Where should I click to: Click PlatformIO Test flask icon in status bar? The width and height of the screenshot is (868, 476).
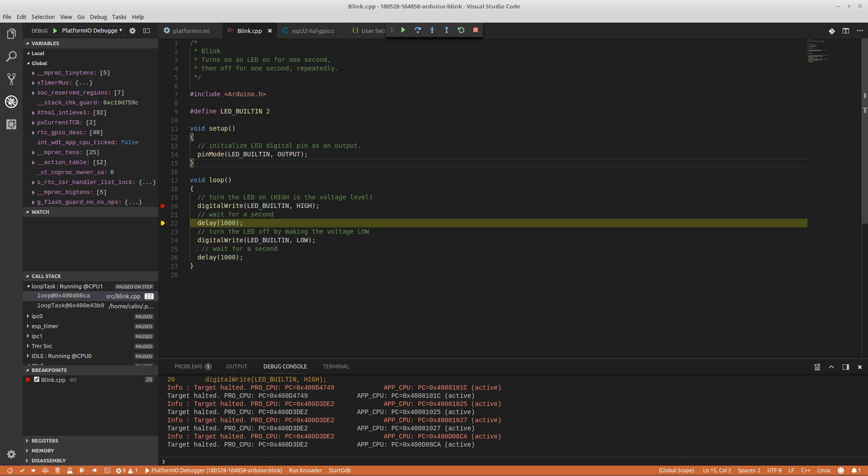click(70, 471)
